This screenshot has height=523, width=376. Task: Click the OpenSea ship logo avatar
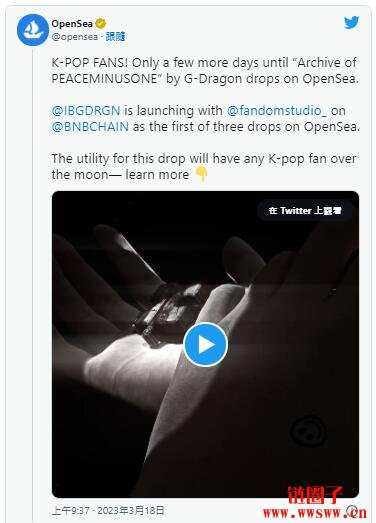33,30
